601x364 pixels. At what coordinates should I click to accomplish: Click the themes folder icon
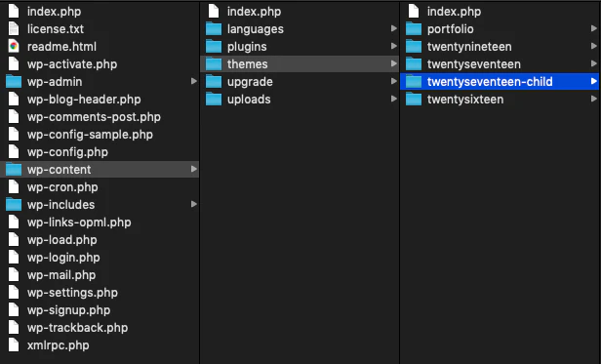214,64
